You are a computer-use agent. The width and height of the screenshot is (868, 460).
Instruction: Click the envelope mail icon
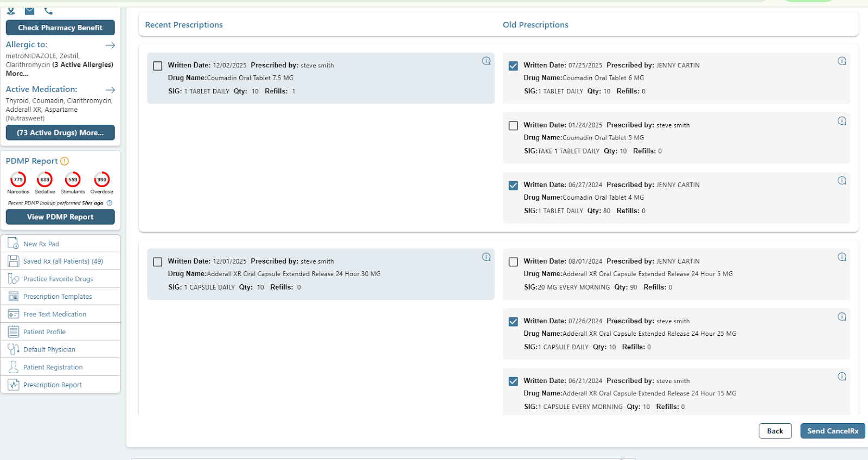(x=30, y=11)
